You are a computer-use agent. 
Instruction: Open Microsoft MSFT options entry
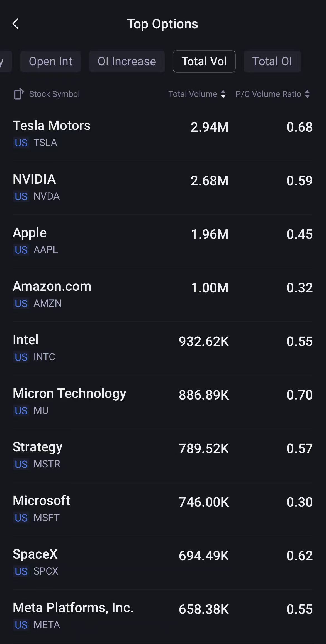click(x=163, y=509)
